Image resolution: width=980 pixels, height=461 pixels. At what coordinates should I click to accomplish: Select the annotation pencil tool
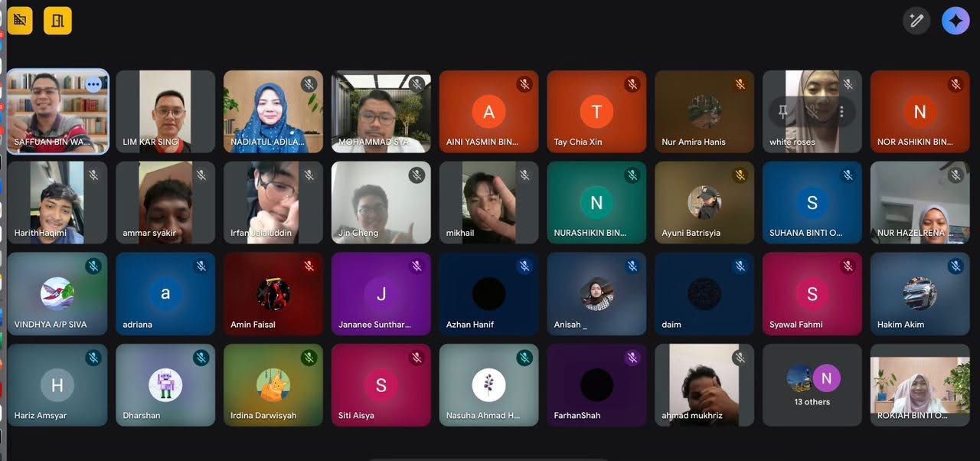(916, 21)
